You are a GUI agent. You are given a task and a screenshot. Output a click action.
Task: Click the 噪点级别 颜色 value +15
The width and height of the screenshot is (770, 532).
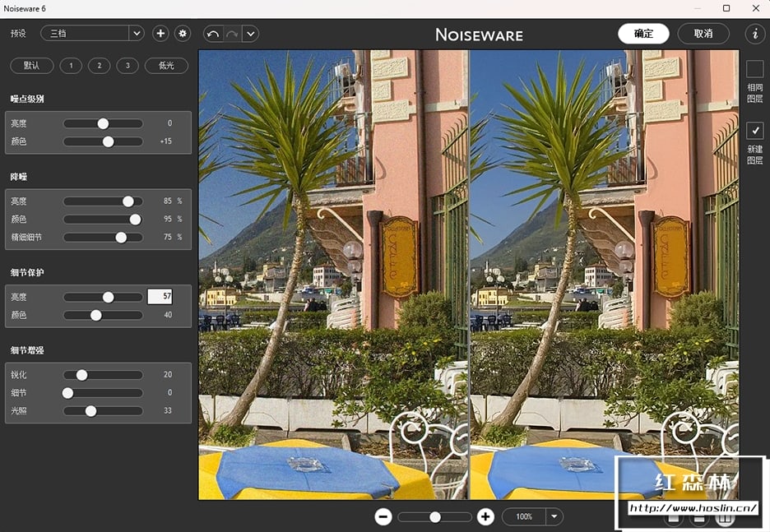coord(166,141)
